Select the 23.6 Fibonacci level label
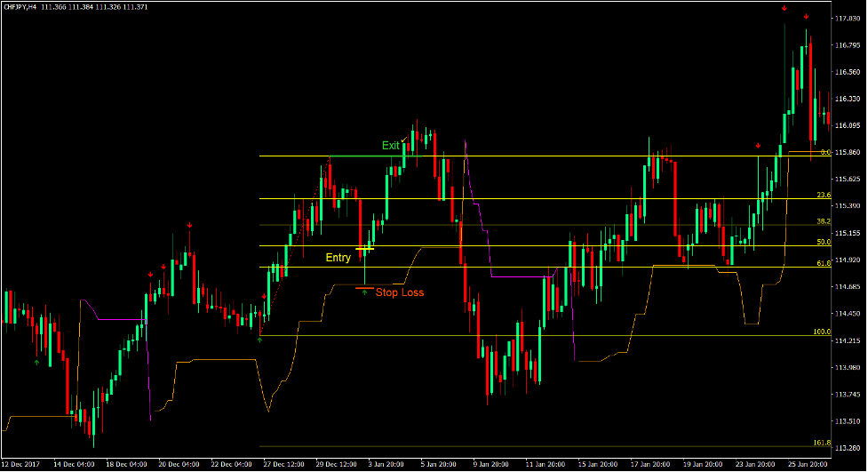The image size is (868, 472). [x=823, y=195]
